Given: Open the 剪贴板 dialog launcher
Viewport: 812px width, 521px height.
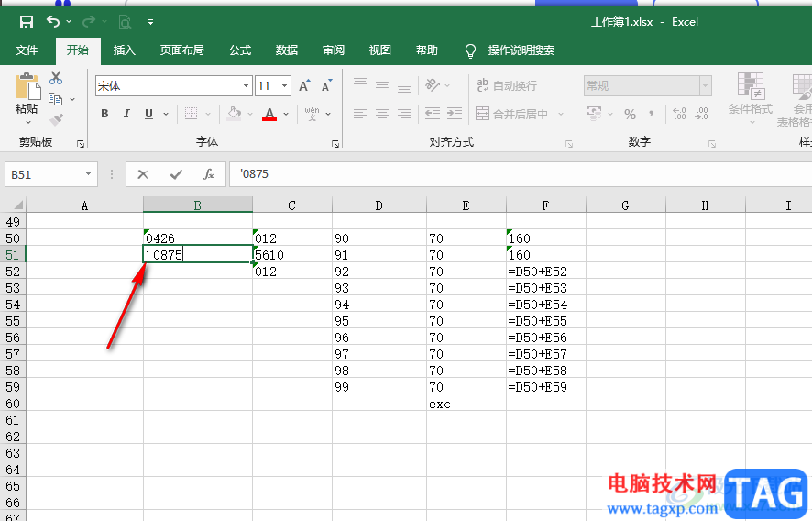Looking at the screenshot, I should tap(81, 144).
